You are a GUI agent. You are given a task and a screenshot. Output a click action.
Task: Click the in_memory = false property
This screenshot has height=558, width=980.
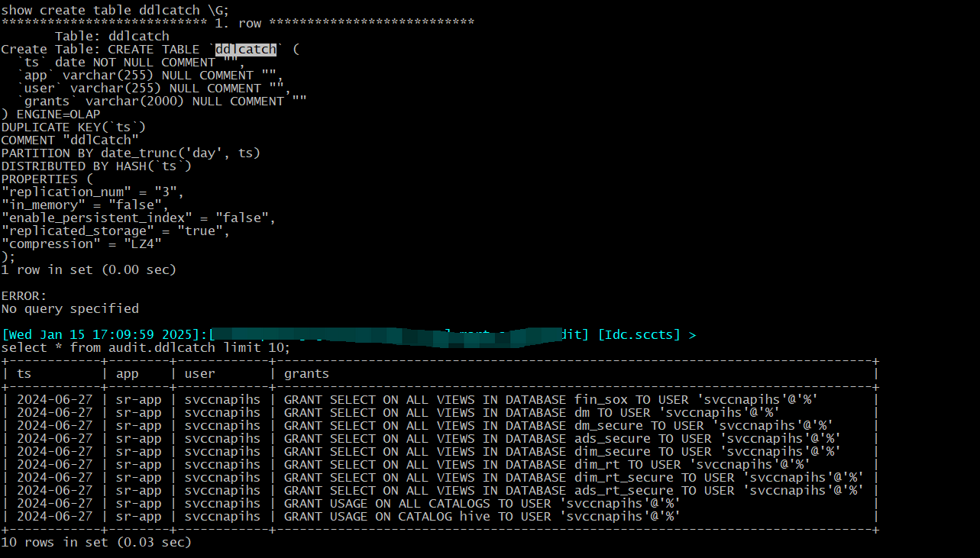[85, 205]
